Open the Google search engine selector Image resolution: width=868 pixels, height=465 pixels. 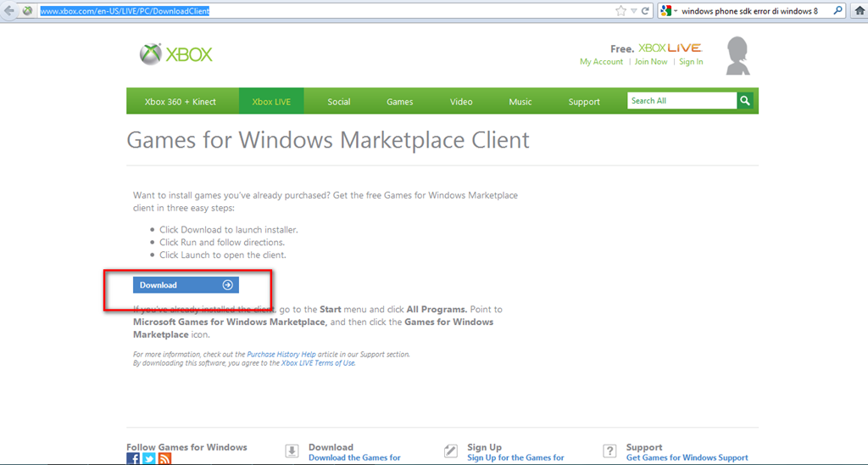point(669,10)
